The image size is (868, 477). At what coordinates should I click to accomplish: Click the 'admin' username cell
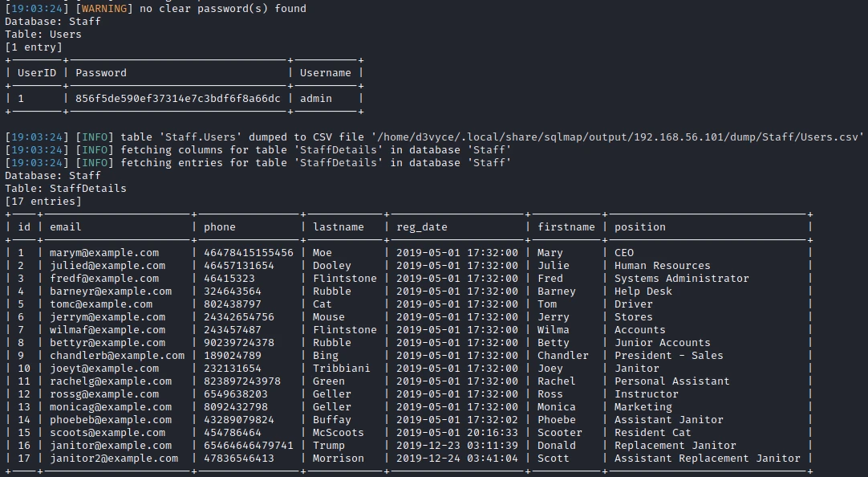[x=316, y=99]
